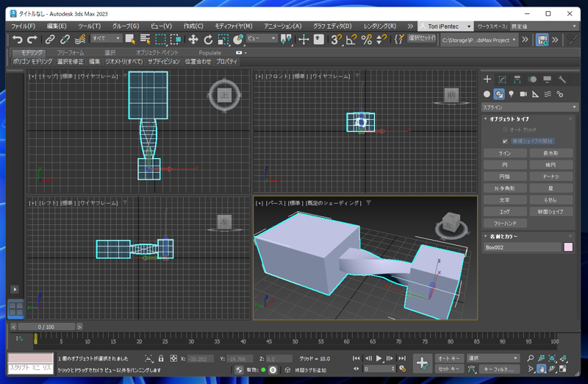Image resolution: width=588 pixels, height=384 pixels.
Task: Select the Link objects chain icon
Action: [x=50, y=39]
